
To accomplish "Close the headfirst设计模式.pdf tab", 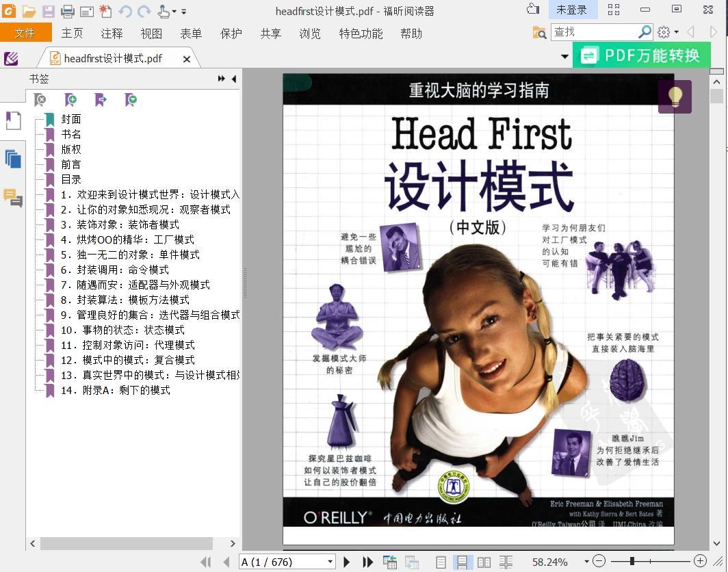I will tap(187, 59).
